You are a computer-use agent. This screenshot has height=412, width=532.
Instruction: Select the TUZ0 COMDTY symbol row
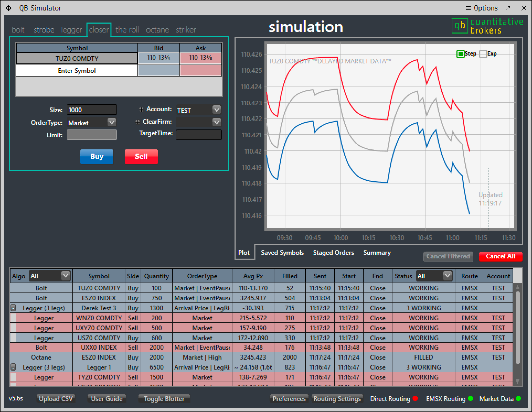click(77, 58)
